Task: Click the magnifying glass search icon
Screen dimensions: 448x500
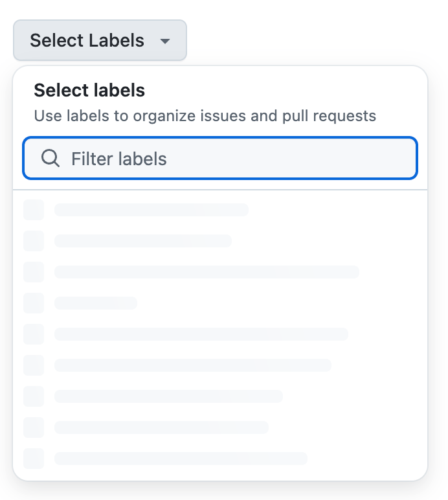Action: click(50, 159)
